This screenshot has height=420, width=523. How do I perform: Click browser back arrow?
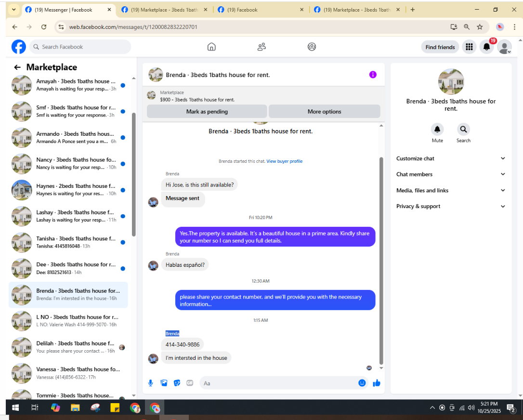click(x=14, y=27)
